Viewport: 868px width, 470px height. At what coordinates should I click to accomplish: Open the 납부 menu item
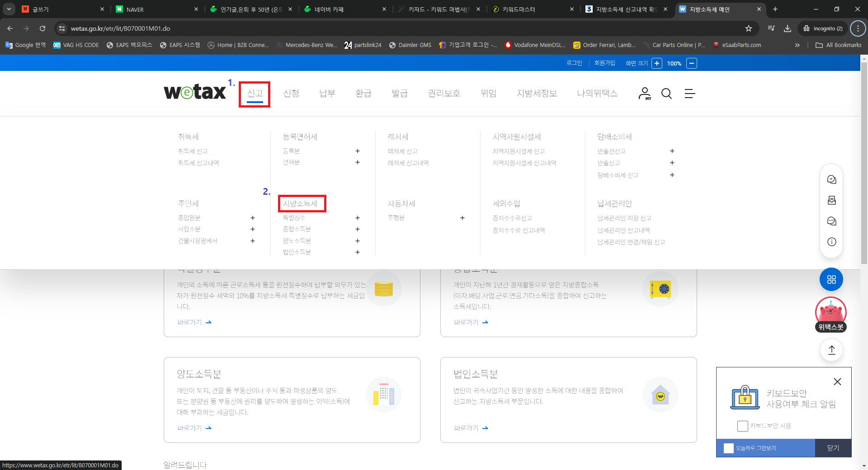pos(327,93)
